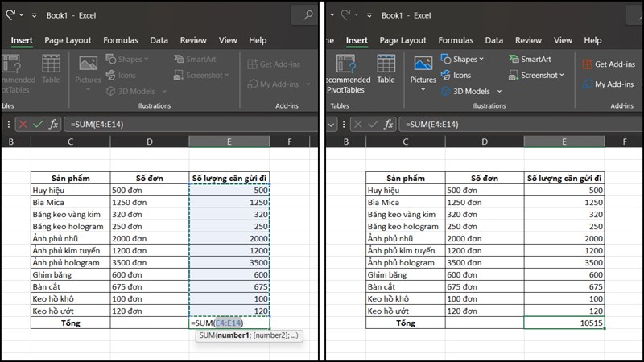The height and width of the screenshot is (362, 644).
Task: Insert Table in left window ribbon
Action: pyautogui.click(x=51, y=69)
